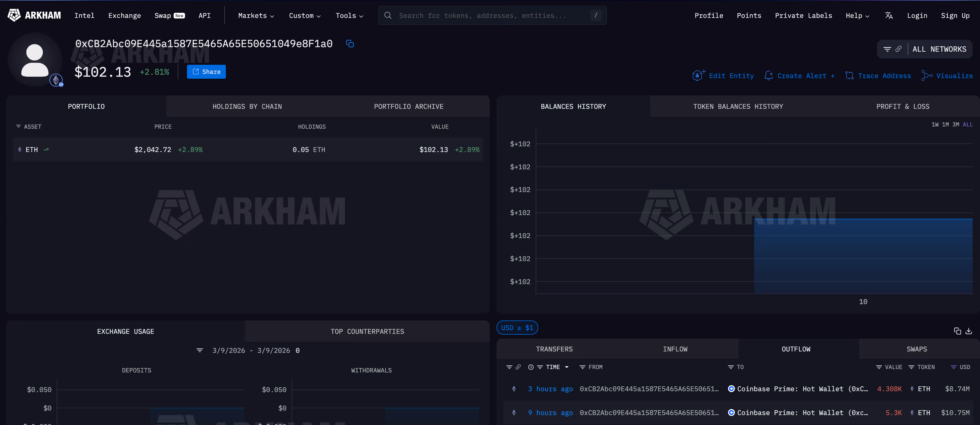Click the Create Alert bell icon
Viewport: 980px width, 425px height.
point(768,75)
